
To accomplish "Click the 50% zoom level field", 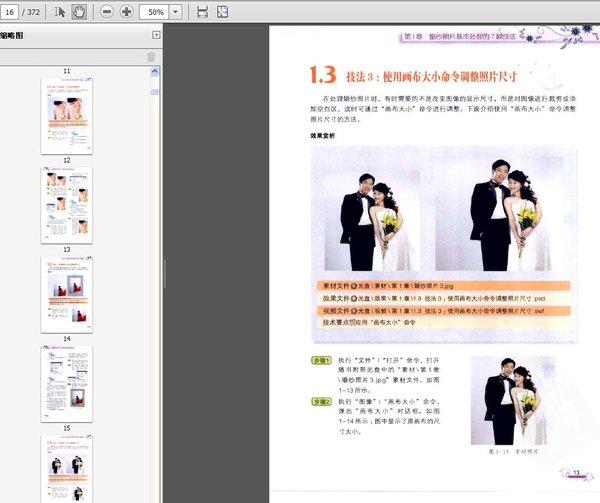I will pyautogui.click(x=155, y=12).
